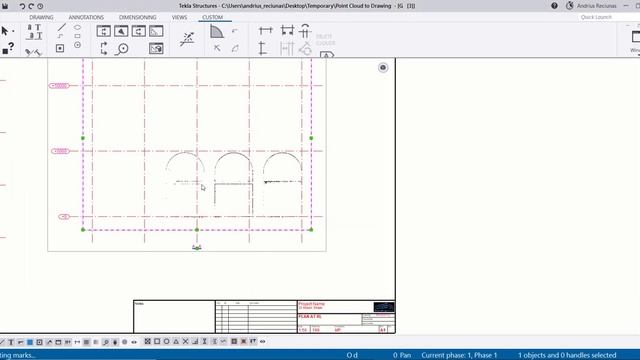
Task: Click '1 objects and 0 handles selected' status text
Action: 567,355
